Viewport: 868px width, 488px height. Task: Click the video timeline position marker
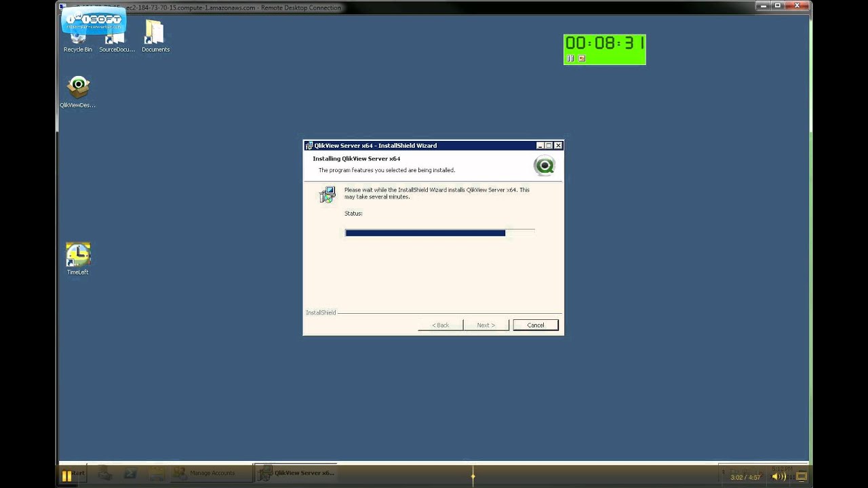473,476
